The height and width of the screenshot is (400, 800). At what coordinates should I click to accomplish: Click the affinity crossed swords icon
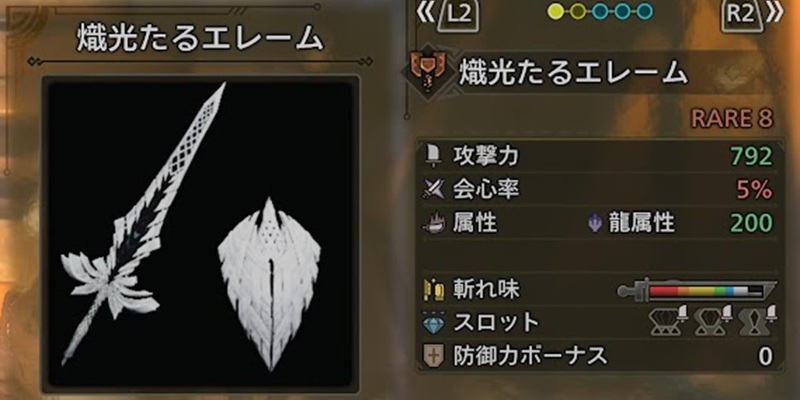[434, 190]
